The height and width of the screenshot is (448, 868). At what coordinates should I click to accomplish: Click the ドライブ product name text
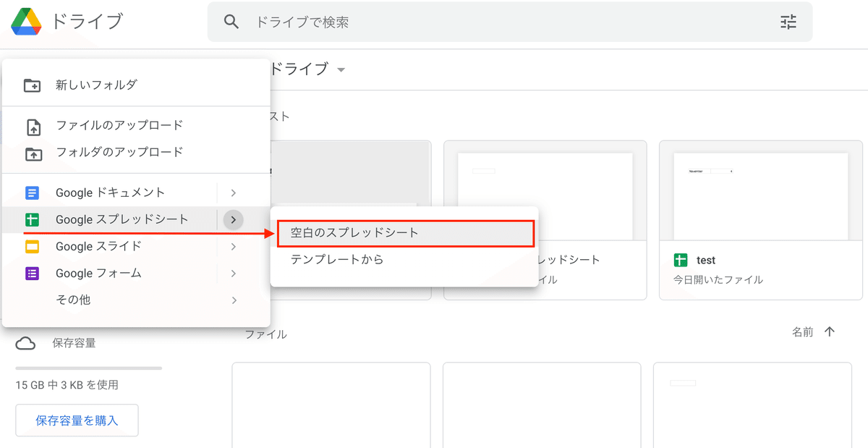click(87, 22)
